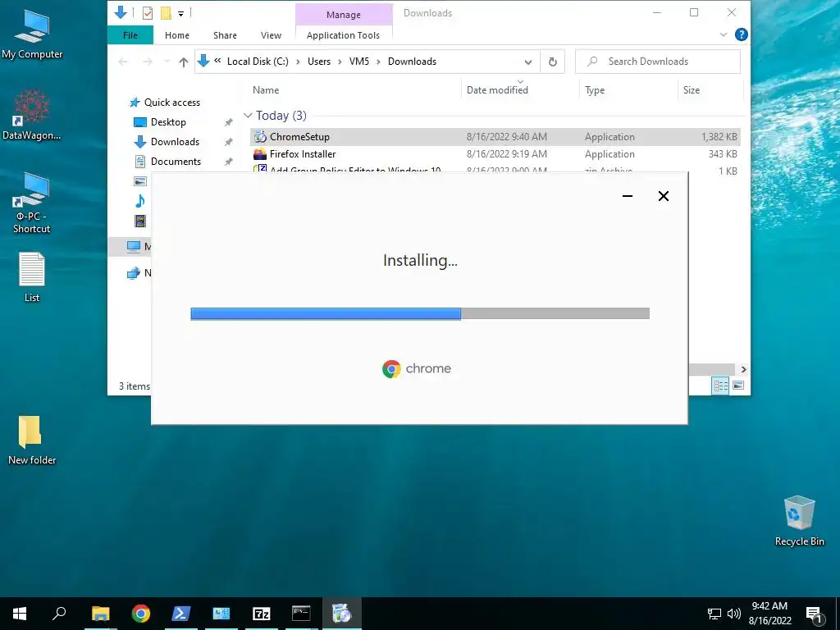Collapse the Today (3) group
This screenshot has height=630, width=840.
click(x=248, y=115)
